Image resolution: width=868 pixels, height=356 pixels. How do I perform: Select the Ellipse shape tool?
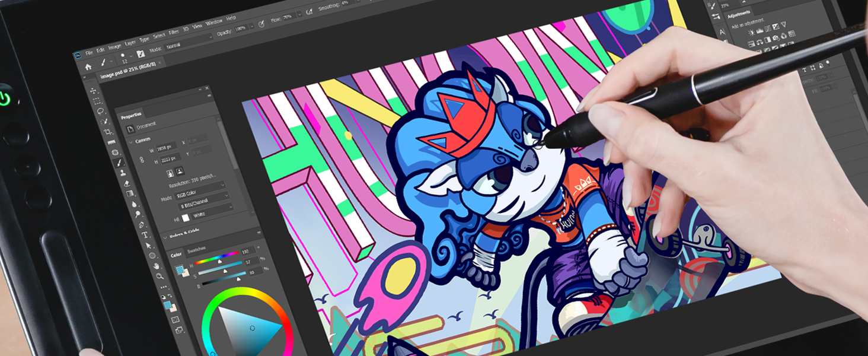[152, 256]
